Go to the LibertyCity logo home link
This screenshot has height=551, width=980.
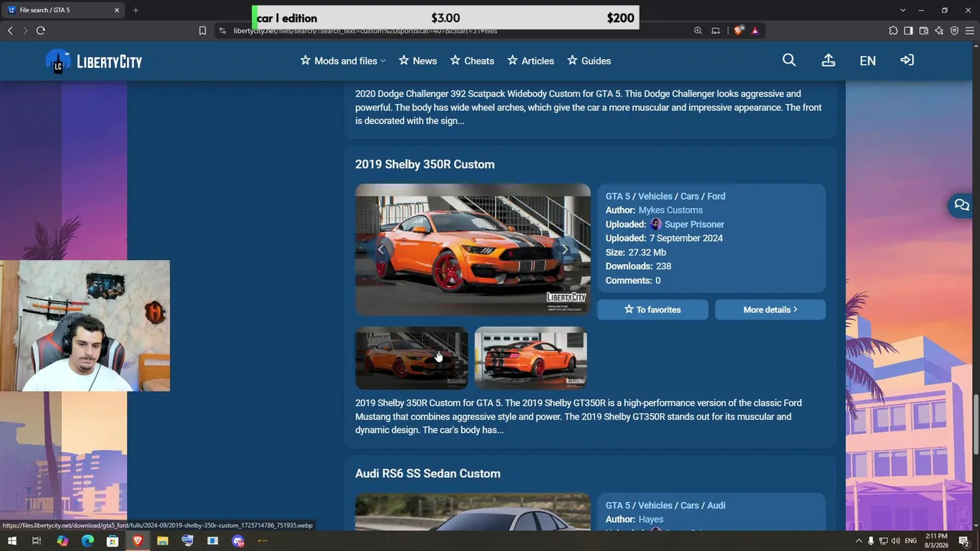point(94,61)
